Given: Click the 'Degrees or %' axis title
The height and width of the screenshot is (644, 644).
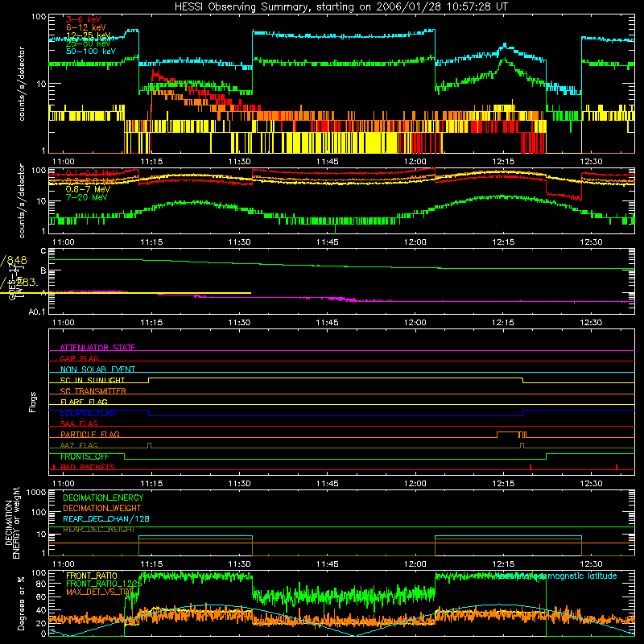Looking at the screenshot, I should (21, 603).
